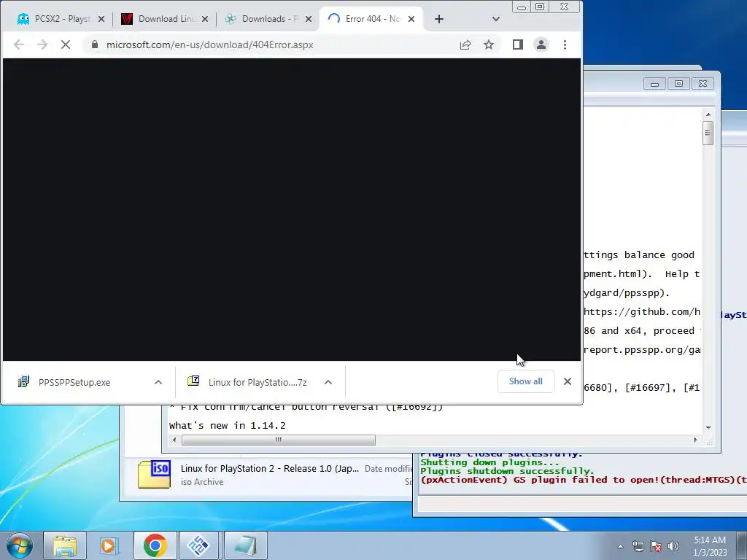The width and height of the screenshot is (747, 560).
Task: Go forward in browser history
Action: [42, 44]
